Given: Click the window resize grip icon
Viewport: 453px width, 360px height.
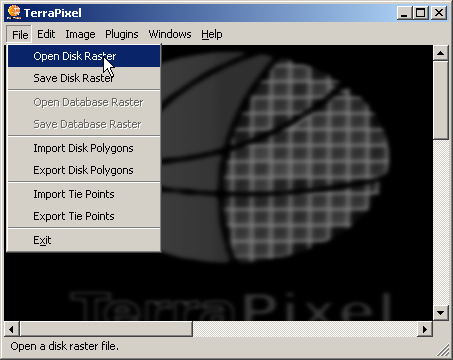Looking at the screenshot, I should pos(443,350).
